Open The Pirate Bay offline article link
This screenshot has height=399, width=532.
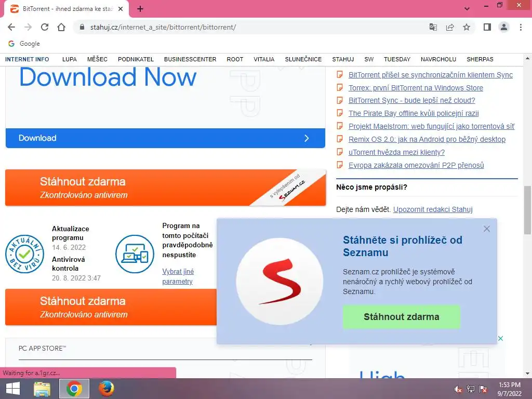pos(414,113)
